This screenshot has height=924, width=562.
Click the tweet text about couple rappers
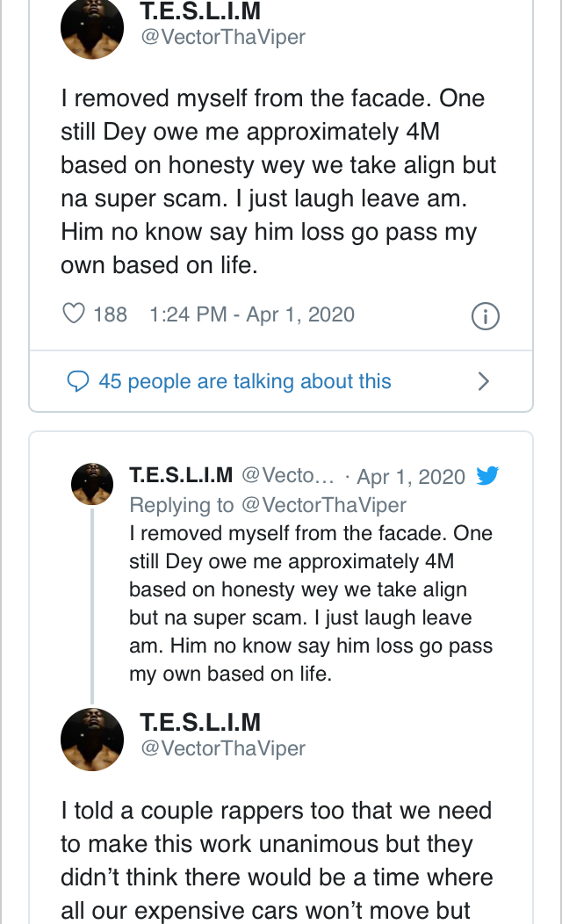tap(277, 860)
